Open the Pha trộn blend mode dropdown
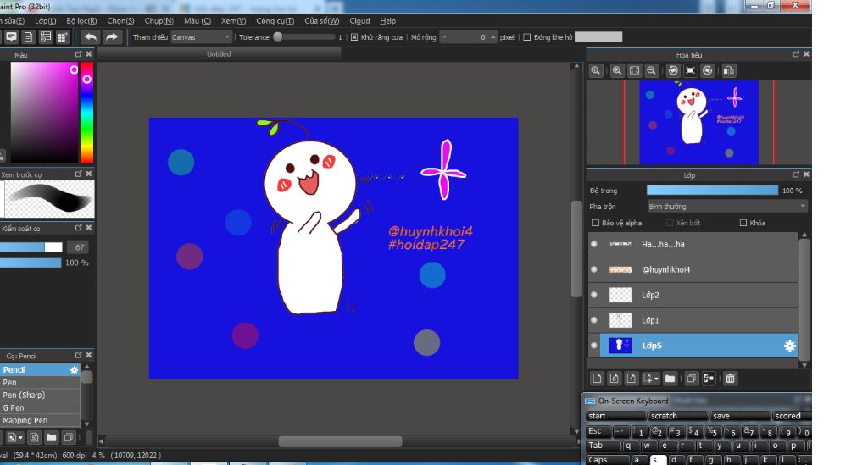Viewport: 868px width, 465px height. click(727, 206)
